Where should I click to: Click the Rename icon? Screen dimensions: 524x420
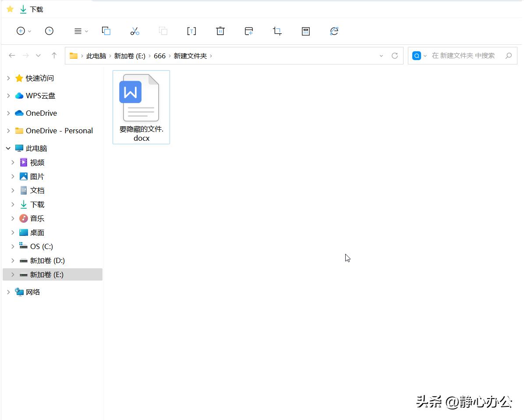click(x=191, y=31)
